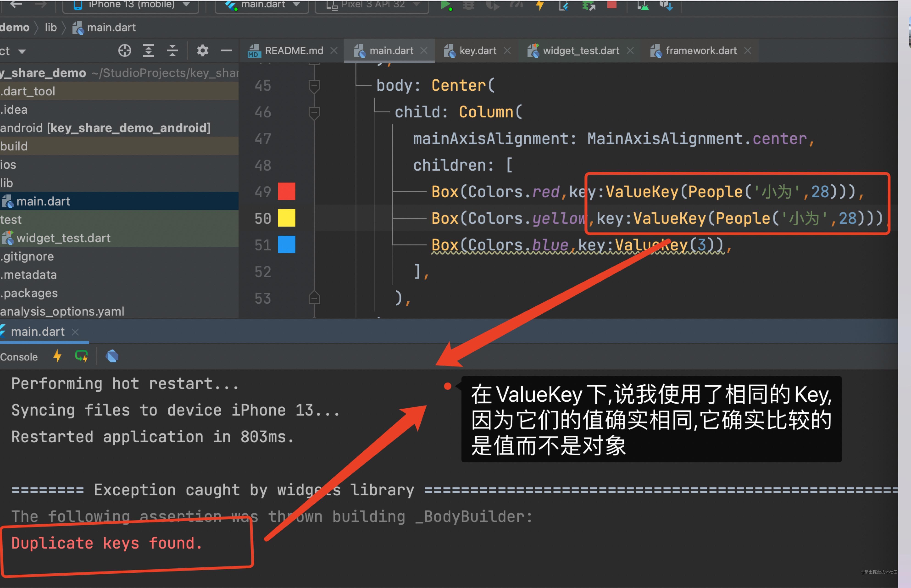This screenshot has width=911, height=588.
Task: Click the yellow color swatch on line 50
Action: pos(286,218)
